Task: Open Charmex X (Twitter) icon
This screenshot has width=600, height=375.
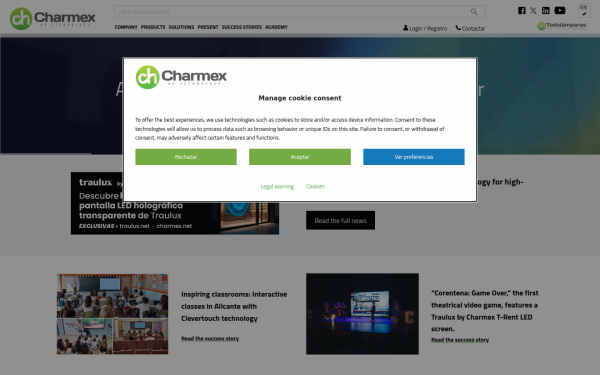Action: tap(533, 11)
